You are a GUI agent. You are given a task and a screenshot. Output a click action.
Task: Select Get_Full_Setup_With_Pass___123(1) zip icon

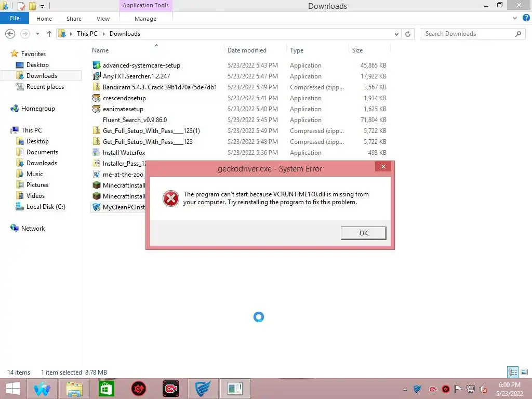(96, 130)
